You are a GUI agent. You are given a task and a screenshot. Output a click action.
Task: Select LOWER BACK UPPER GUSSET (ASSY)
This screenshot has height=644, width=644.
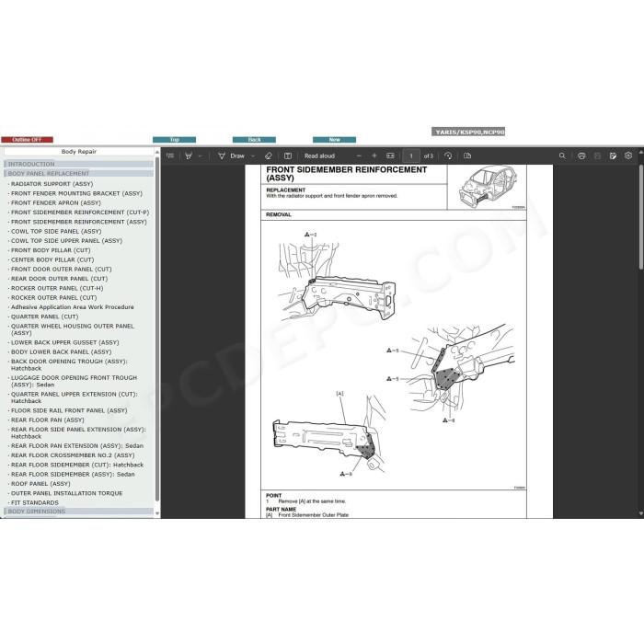[x=65, y=342]
